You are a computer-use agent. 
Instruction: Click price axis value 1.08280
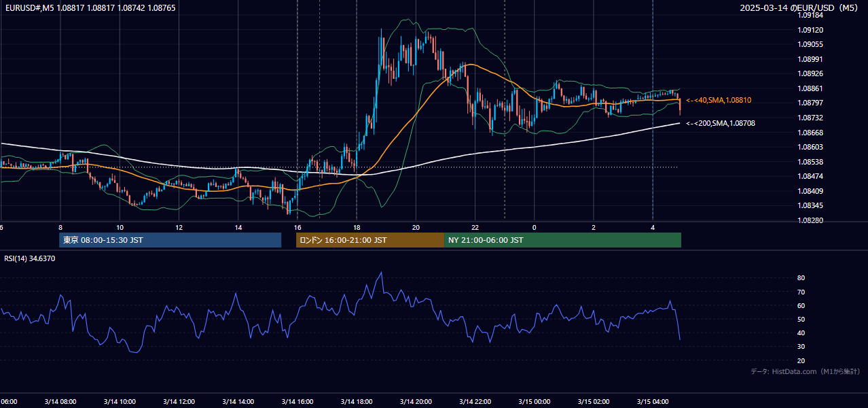[x=810, y=220]
